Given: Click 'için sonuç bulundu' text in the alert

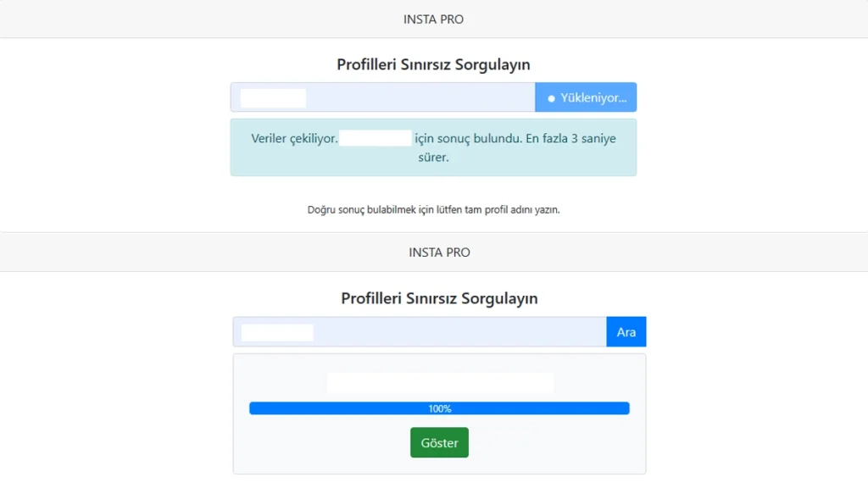Looking at the screenshot, I should coord(468,138).
